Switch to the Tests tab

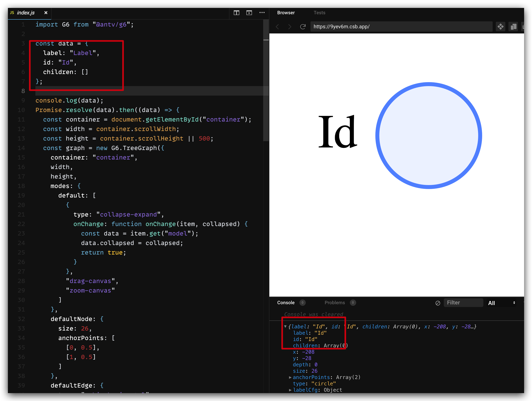pos(319,12)
